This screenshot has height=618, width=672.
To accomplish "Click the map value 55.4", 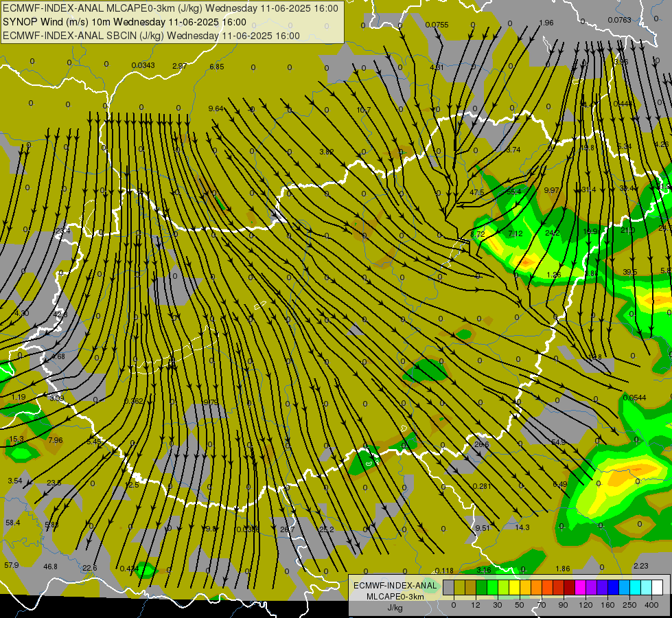I will 514,192.
